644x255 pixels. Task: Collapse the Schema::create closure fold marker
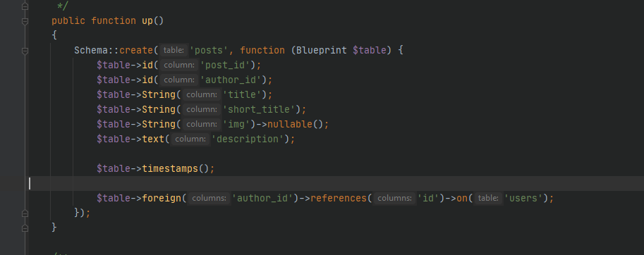(x=25, y=51)
